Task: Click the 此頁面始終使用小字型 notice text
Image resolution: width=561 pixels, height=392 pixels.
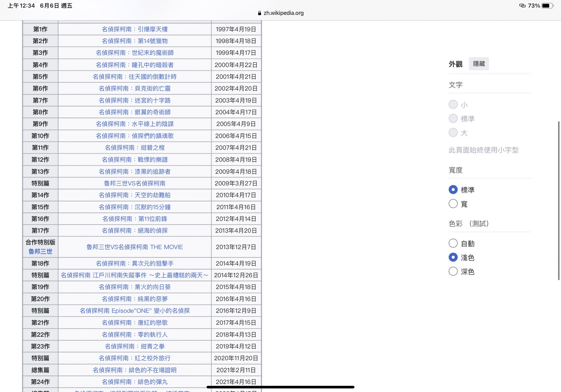Action: [x=483, y=150]
